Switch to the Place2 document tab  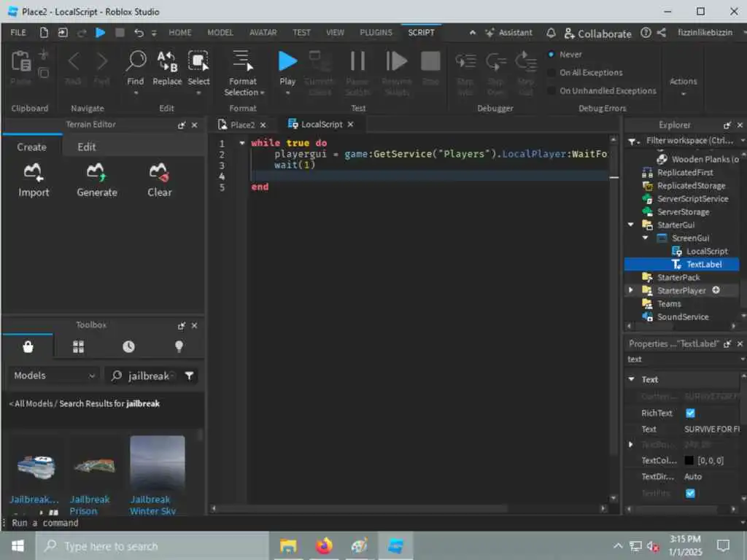click(x=242, y=125)
